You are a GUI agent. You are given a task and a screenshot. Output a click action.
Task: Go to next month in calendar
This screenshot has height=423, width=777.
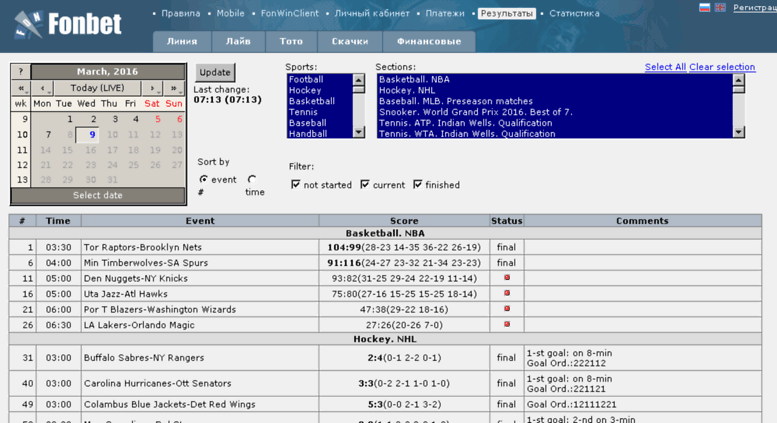[152, 88]
